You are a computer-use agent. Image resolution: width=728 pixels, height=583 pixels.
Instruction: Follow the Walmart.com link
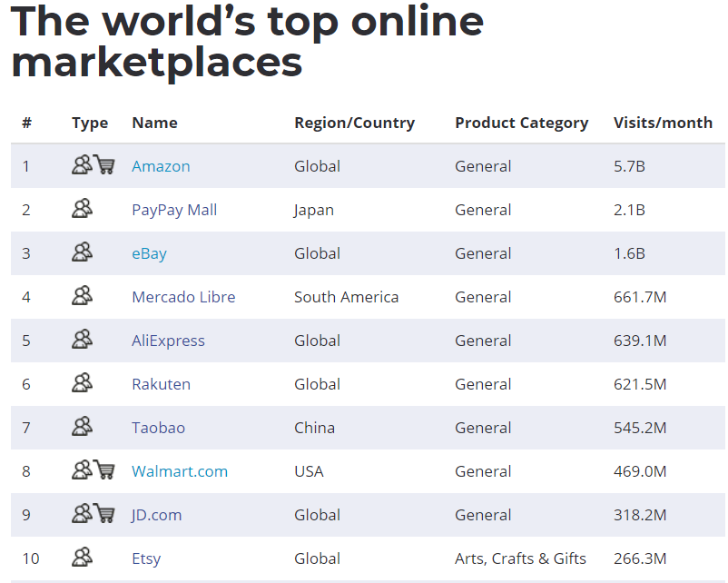[180, 471]
